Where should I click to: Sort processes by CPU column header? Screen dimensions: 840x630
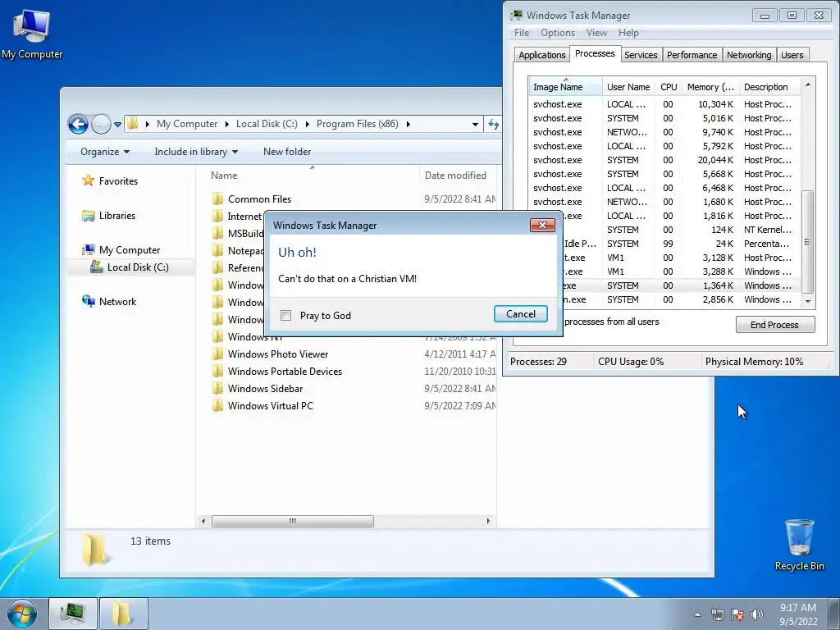pos(669,87)
